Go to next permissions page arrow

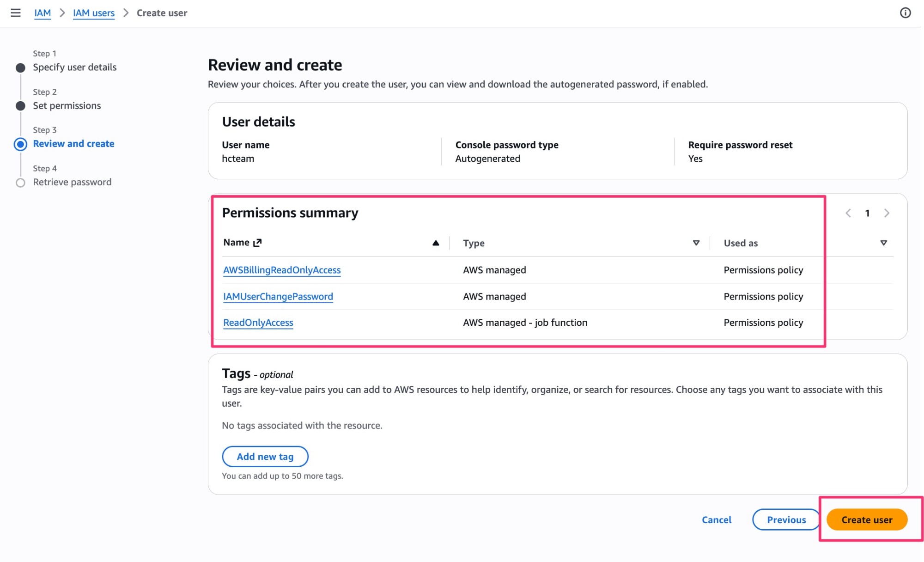pyautogui.click(x=887, y=213)
